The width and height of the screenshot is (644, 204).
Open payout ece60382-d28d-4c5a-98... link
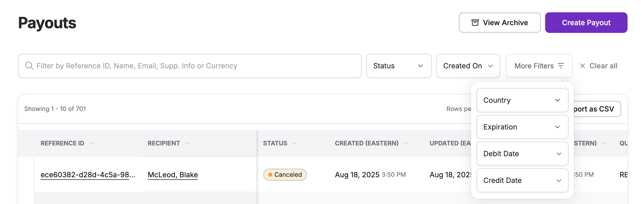pyautogui.click(x=88, y=175)
